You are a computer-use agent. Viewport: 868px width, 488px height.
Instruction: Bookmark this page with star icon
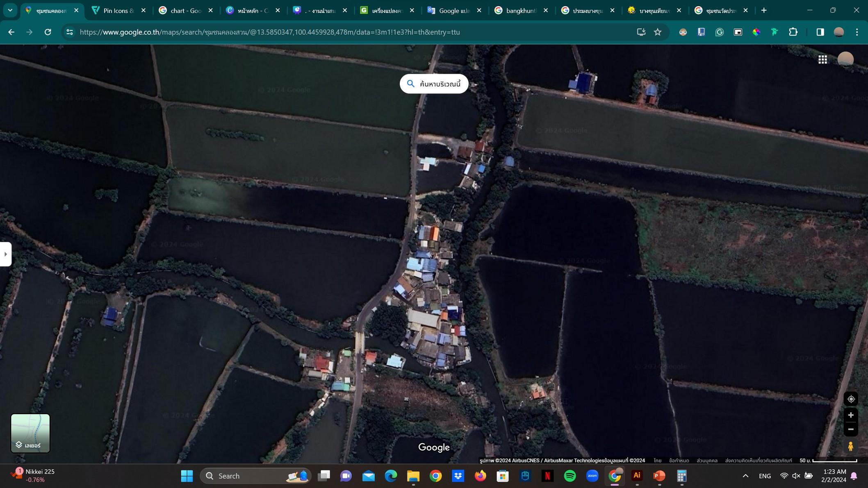[x=658, y=32]
